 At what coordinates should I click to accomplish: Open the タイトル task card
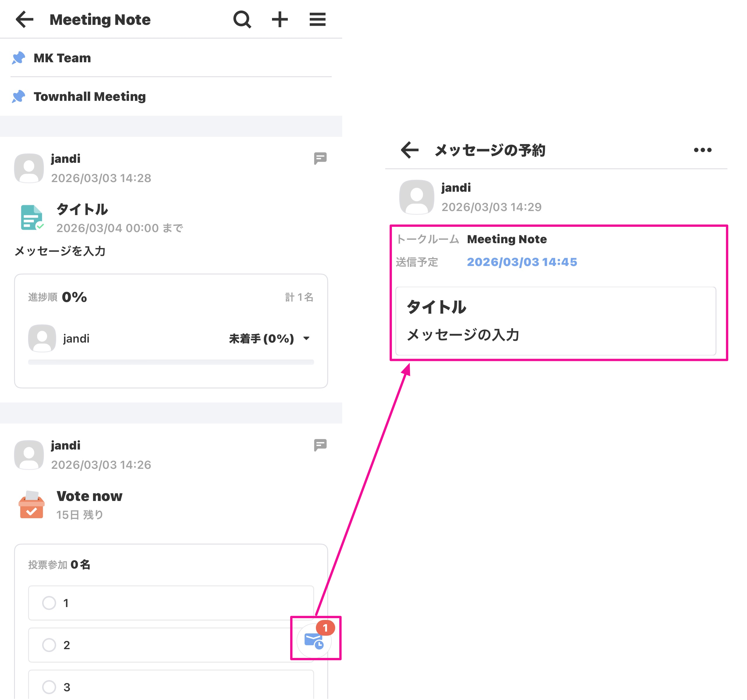pyautogui.click(x=82, y=210)
